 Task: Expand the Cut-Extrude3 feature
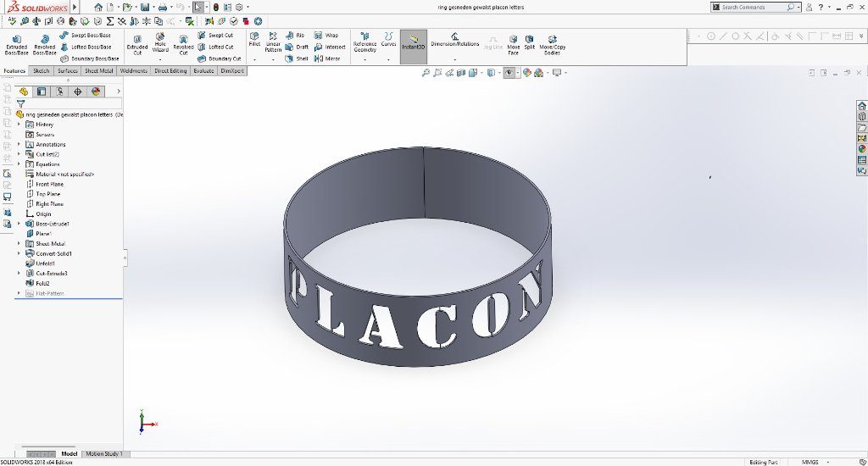point(19,274)
